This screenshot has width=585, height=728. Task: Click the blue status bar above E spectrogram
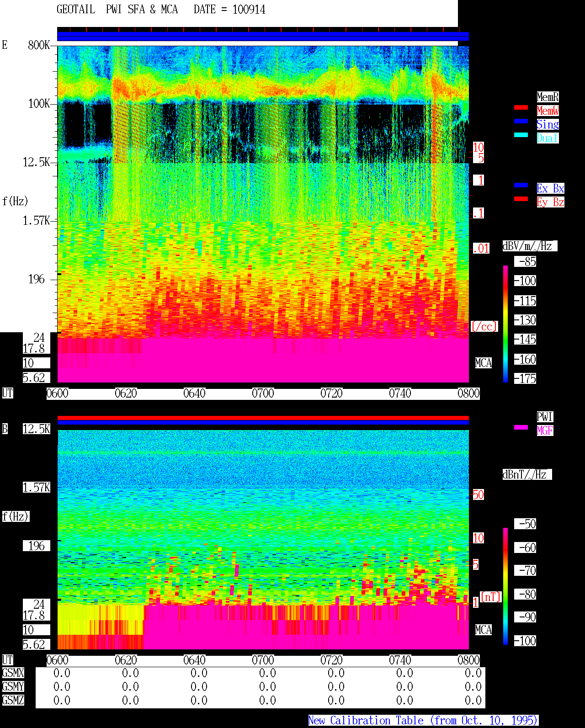pyautogui.click(x=263, y=36)
